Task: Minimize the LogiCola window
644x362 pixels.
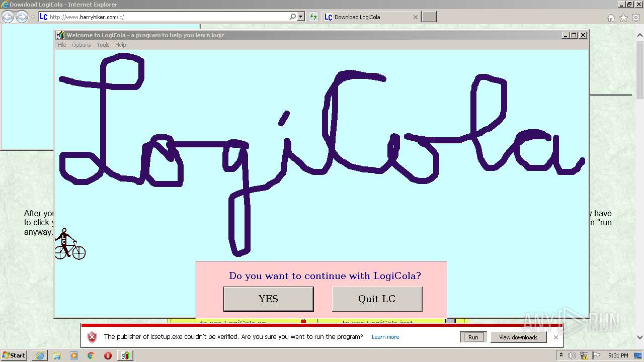Action: pyautogui.click(x=566, y=35)
